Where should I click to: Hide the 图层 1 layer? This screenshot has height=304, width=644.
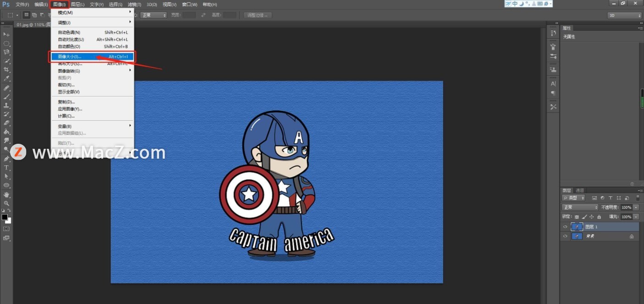[565, 227]
